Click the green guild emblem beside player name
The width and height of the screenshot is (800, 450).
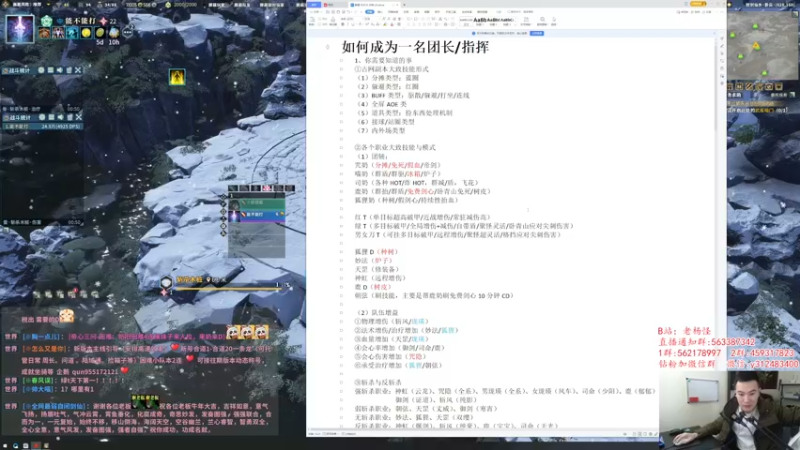pyautogui.click(x=46, y=21)
